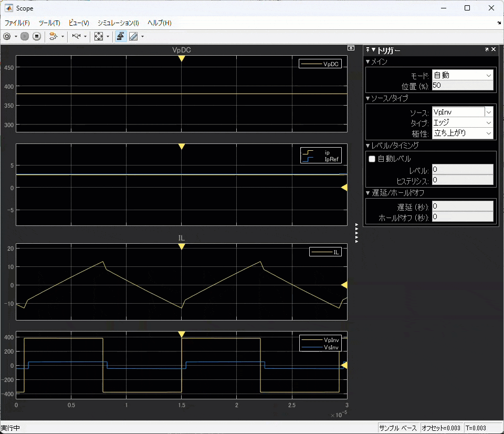The height and width of the screenshot is (434, 504).
Task: Click the Run simulation play button
Action: (x=25, y=36)
